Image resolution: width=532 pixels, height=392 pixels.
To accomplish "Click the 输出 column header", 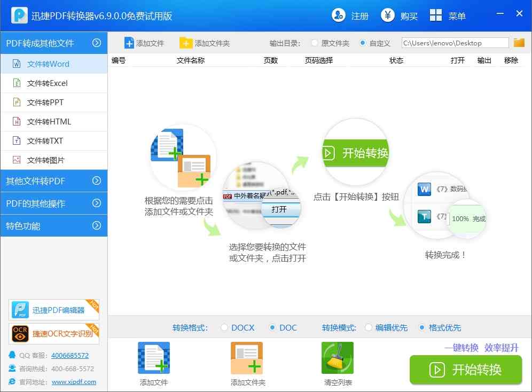I will tap(484, 60).
